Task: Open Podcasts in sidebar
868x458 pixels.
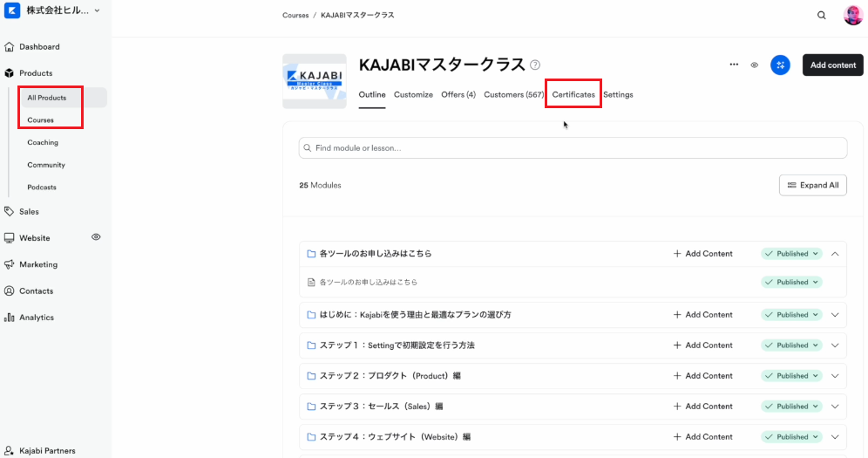Action: [42, 188]
